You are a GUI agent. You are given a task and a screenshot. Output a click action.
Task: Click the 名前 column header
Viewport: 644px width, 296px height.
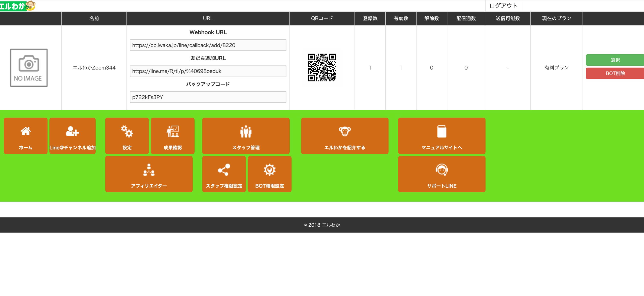[94, 18]
